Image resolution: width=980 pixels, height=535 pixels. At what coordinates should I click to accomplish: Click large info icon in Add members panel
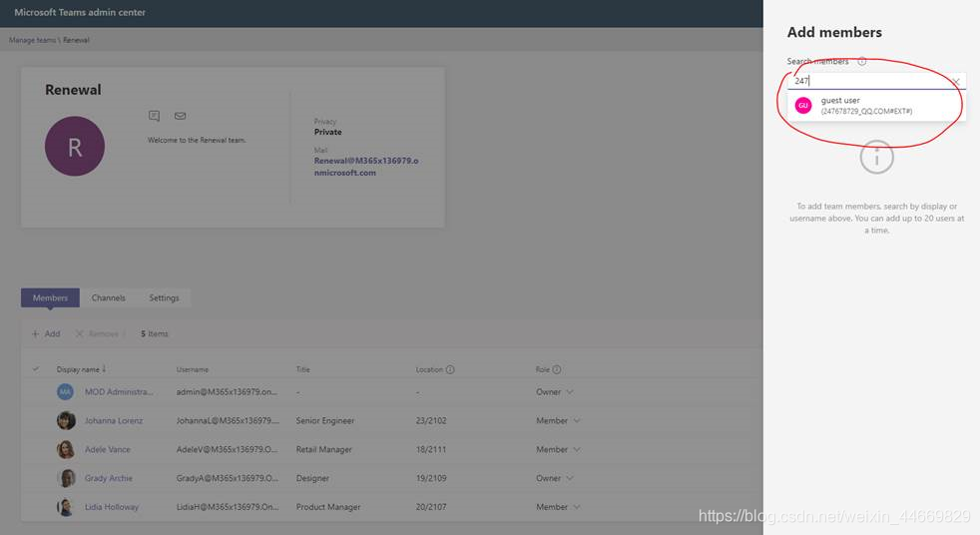point(877,157)
